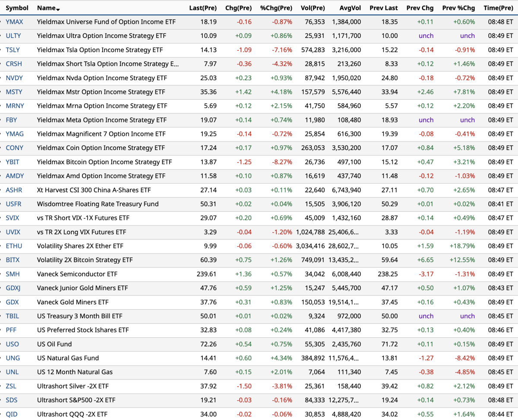Select the SMH ticker link

(13, 274)
